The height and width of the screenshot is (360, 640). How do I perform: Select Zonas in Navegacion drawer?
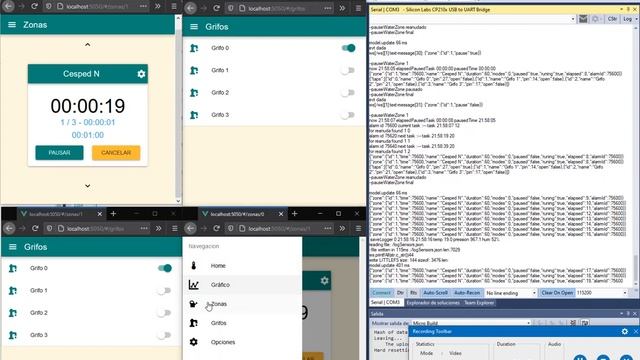pos(242,304)
